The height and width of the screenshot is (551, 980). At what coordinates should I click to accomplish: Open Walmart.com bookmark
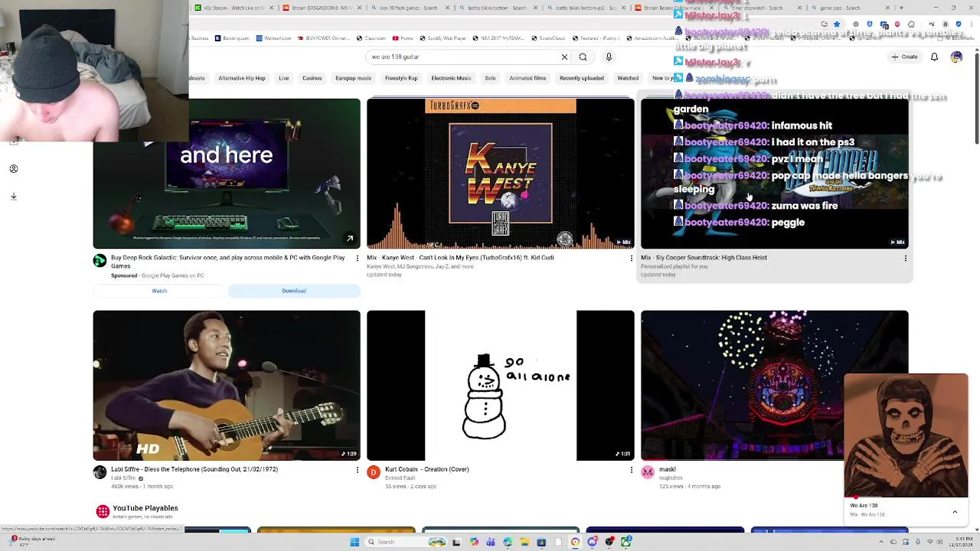click(x=273, y=37)
